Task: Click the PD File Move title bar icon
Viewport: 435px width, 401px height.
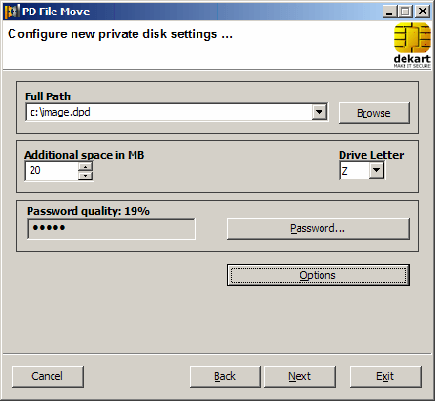Action: click(12, 11)
